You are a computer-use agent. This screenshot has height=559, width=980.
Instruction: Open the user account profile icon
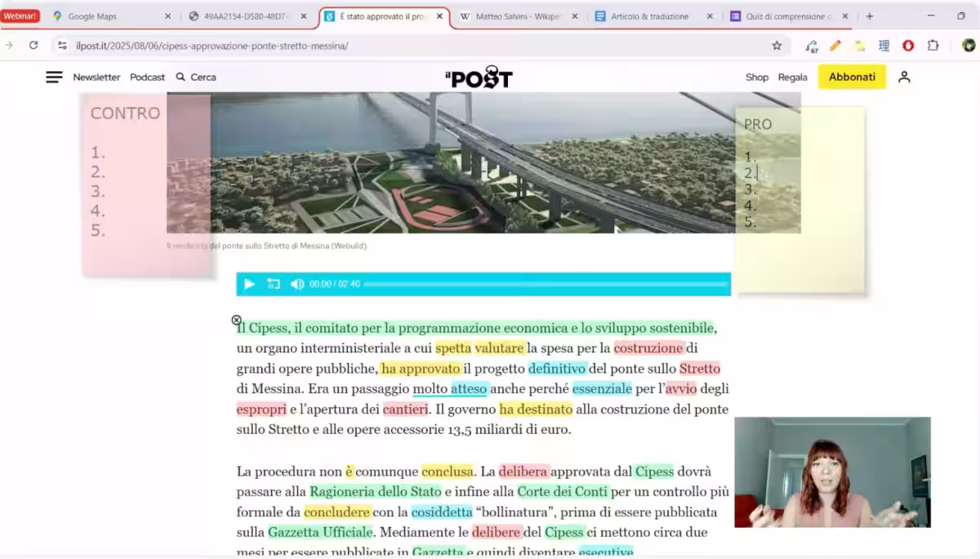point(904,77)
